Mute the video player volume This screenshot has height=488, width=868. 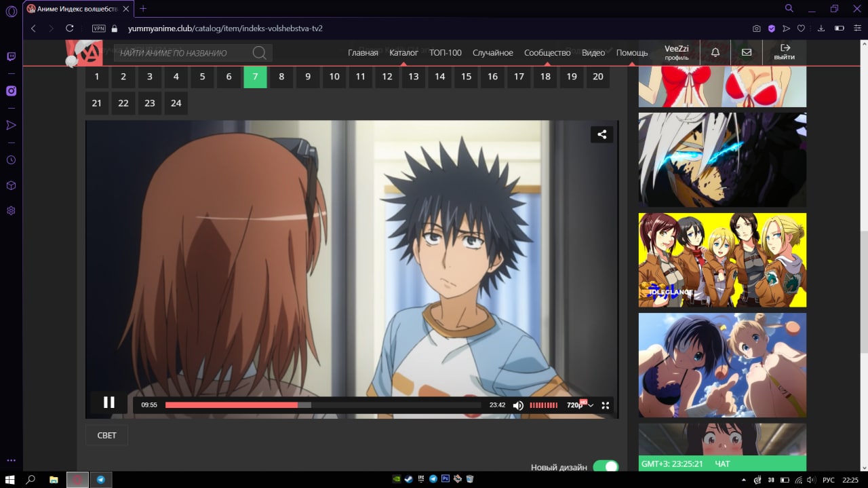coord(518,405)
